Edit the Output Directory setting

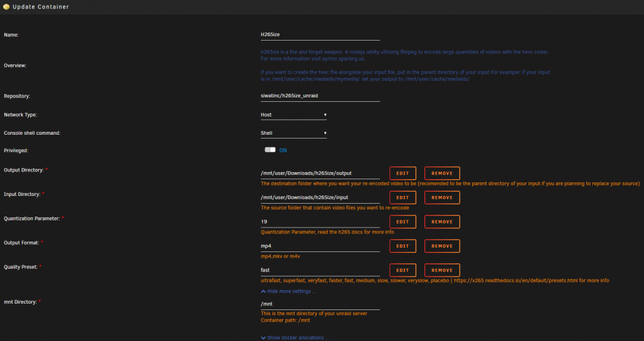402,173
